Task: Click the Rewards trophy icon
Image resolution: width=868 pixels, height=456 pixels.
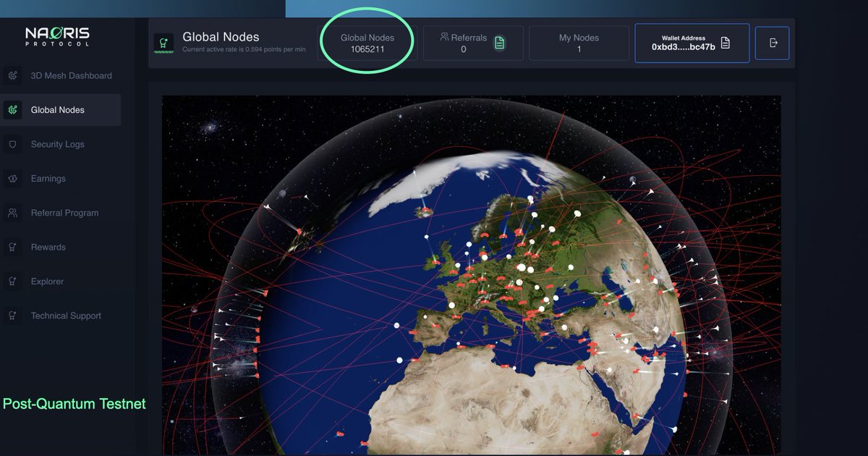Action: tap(12, 247)
